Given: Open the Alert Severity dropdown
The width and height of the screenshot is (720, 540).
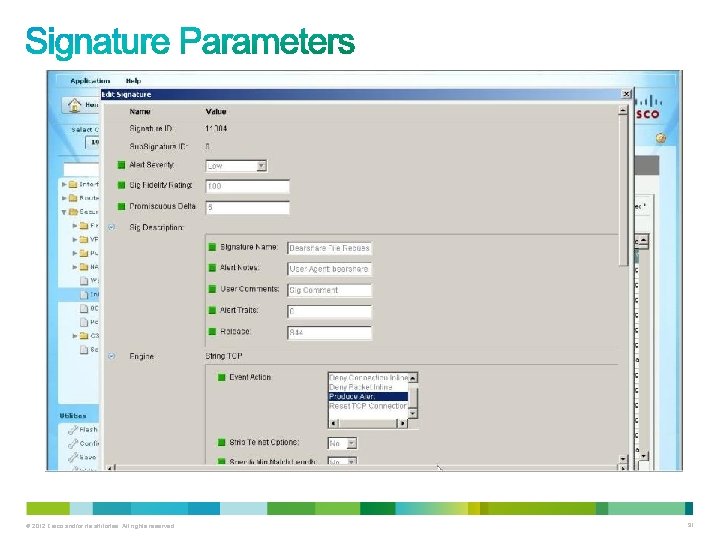Looking at the screenshot, I should [x=261, y=166].
